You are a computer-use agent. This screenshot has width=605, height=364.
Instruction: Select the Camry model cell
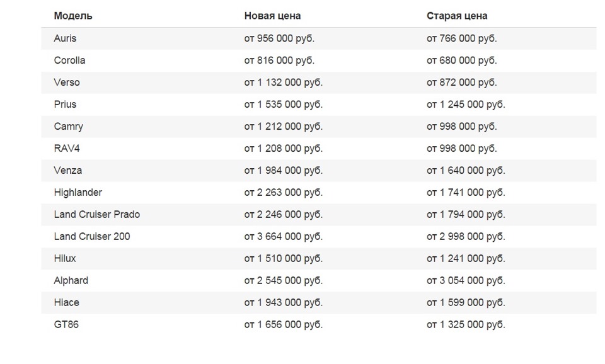tap(68, 127)
